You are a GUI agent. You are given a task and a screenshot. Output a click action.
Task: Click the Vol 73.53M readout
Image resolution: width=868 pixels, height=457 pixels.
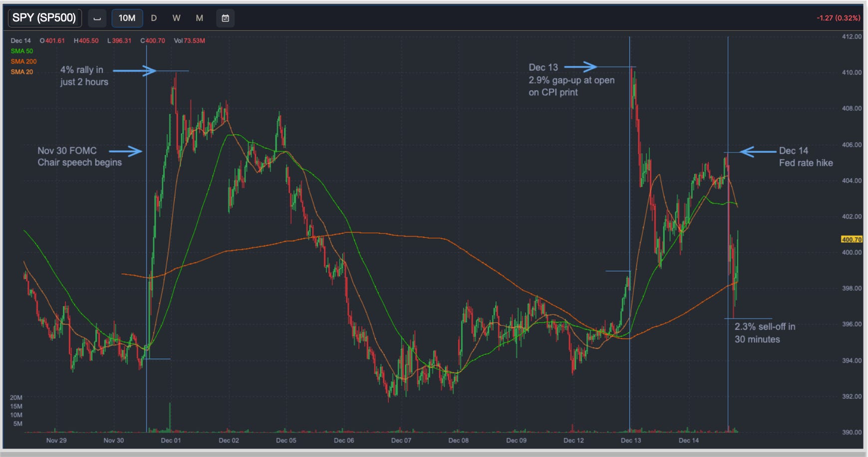click(189, 41)
